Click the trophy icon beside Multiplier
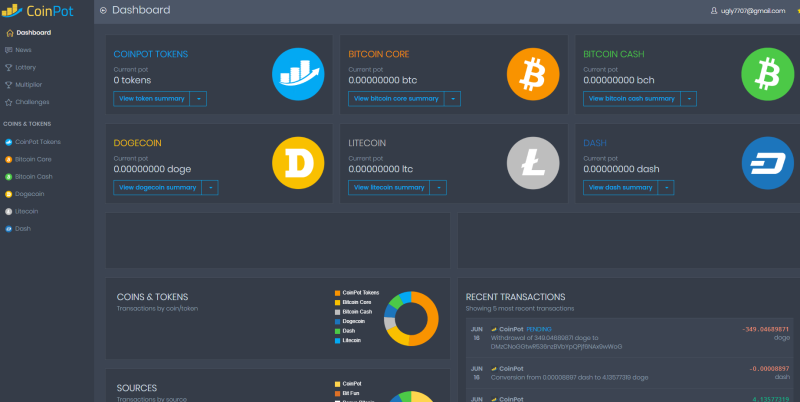 tap(9, 85)
